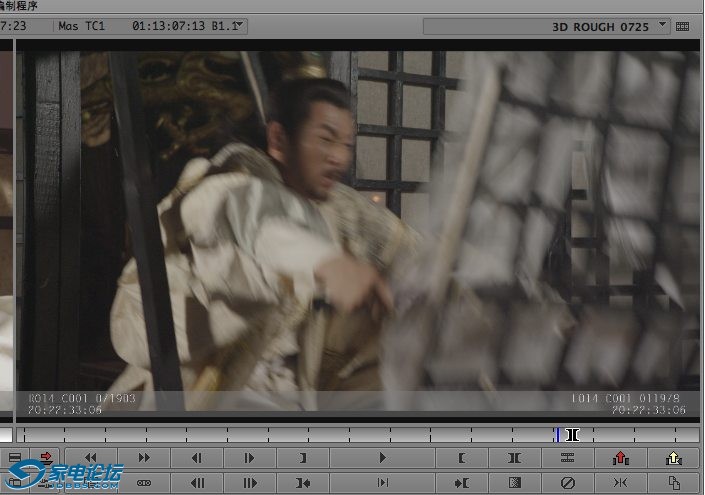The image size is (705, 495).
Task: Click the overlapping pages icon button
Action: (674, 483)
